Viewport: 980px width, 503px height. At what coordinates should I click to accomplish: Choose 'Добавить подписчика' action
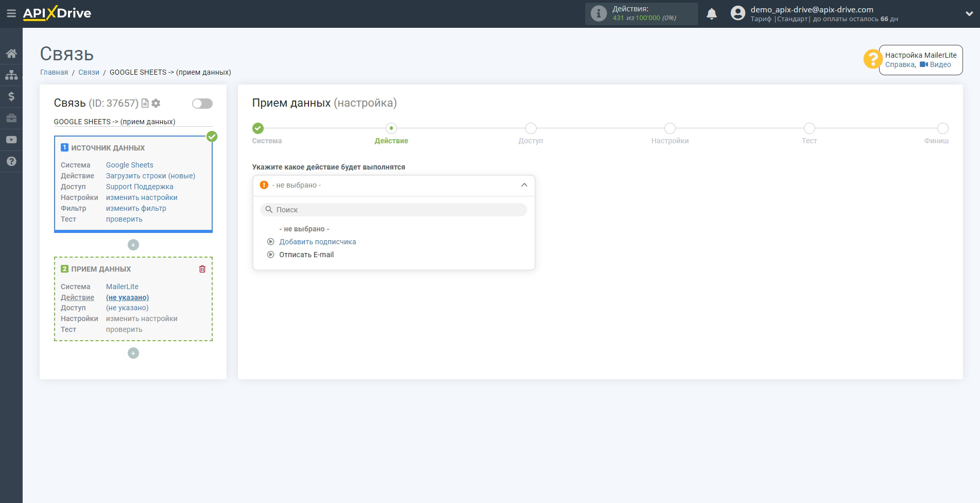318,242
